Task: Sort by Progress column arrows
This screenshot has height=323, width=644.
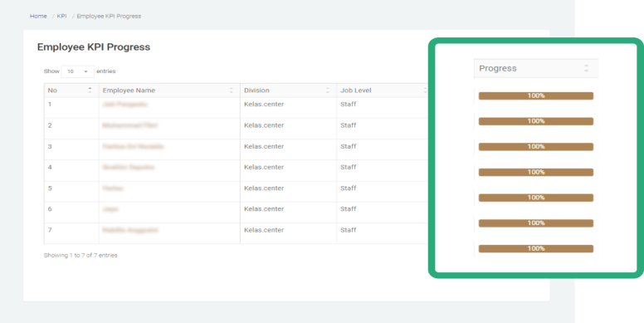Action: [x=587, y=68]
